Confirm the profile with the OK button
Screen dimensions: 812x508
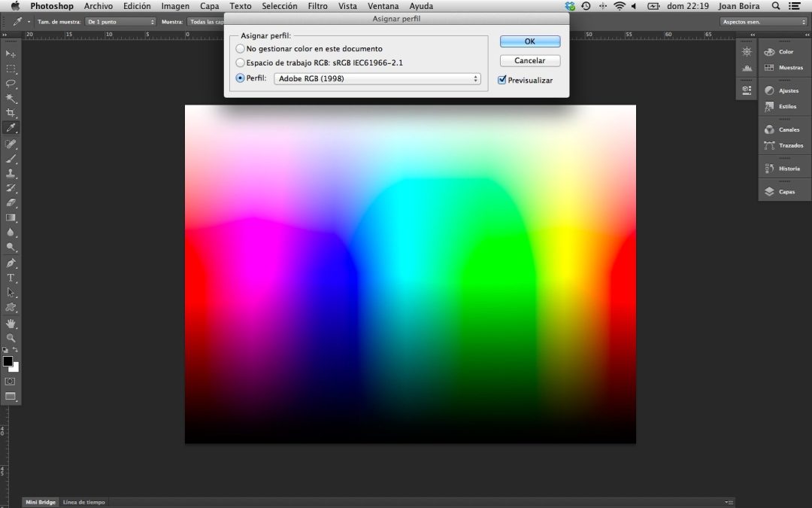pos(529,41)
